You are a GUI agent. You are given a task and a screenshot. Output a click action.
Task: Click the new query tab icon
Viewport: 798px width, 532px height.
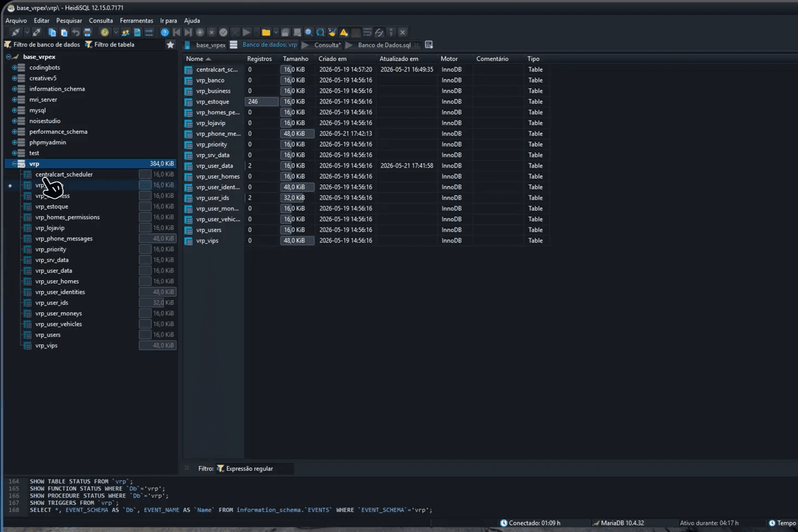[429, 45]
